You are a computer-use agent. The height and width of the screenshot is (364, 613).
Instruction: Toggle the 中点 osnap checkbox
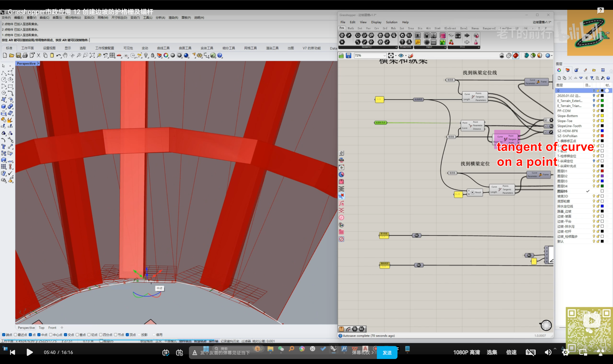[39, 335]
